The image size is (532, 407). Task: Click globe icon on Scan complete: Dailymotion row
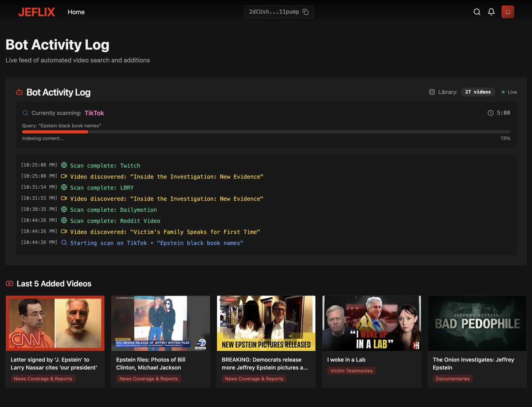click(x=64, y=209)
